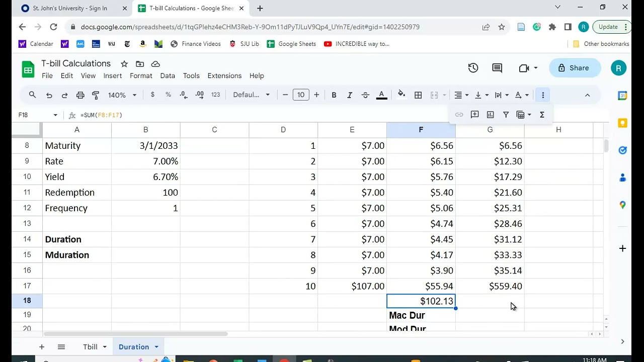Screen dimensions: 644x362
Task: Insert a comment from overflow toolbar
Action: click(474, 115)
